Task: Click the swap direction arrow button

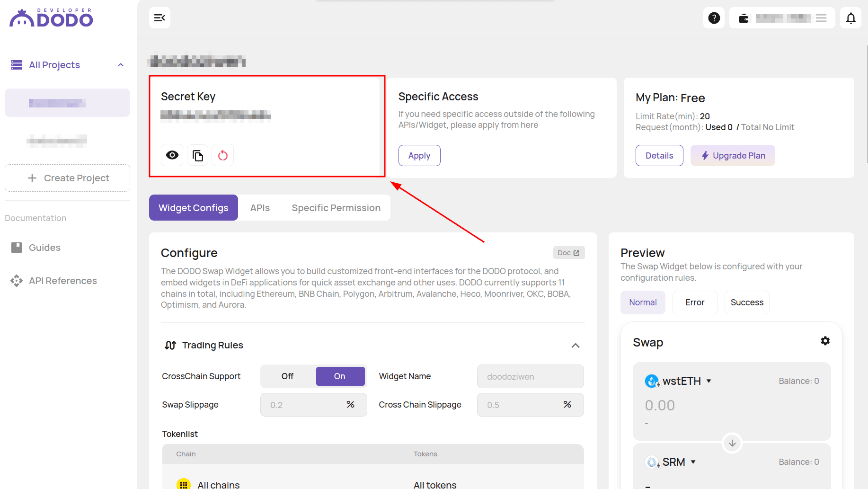Action: point(732,443)
